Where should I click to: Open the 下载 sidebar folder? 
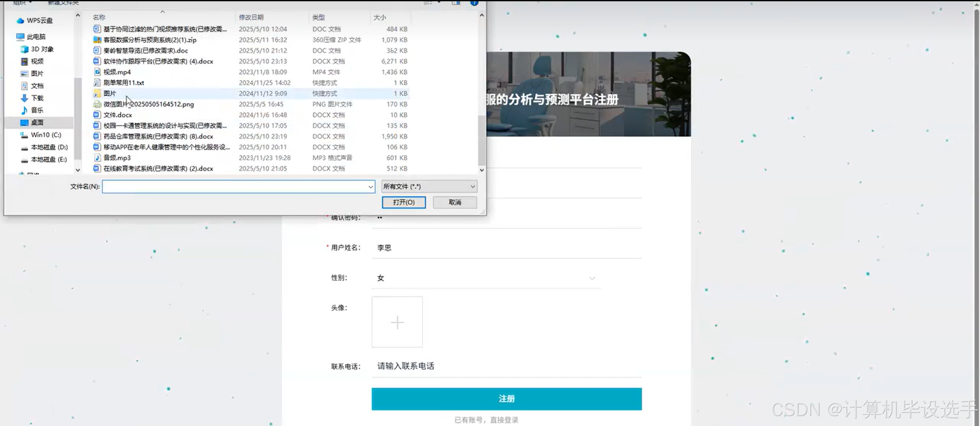click(x=32, y=98)
